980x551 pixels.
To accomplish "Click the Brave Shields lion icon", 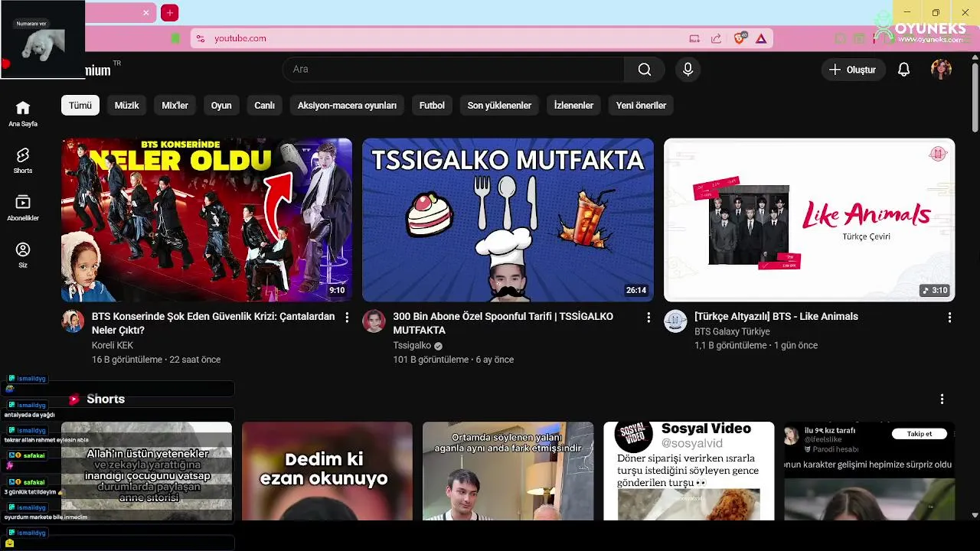I will (740, 38).
